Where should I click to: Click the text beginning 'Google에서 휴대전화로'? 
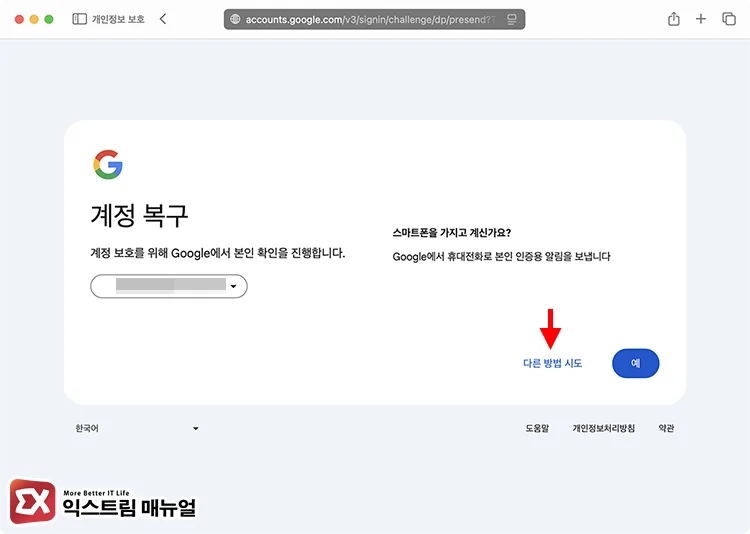coord(501,256)
